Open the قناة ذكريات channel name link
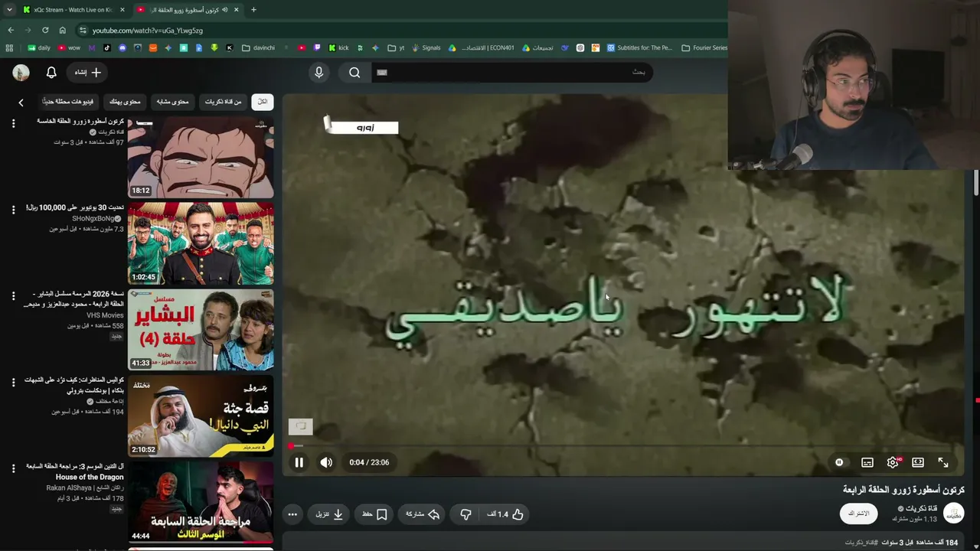Viewport: 980px width, 551px height. click(x=921, y=508)
